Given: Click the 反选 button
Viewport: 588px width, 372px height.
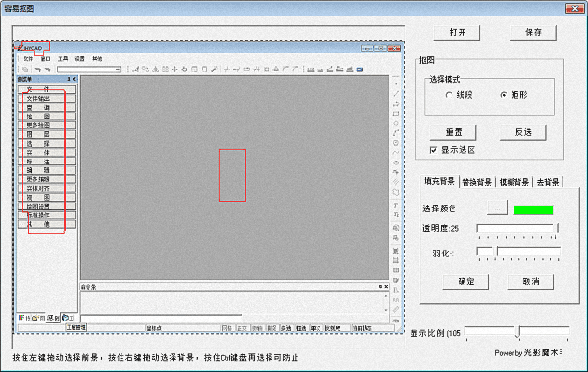Looking at the screenshot, I should click(523, 132).
